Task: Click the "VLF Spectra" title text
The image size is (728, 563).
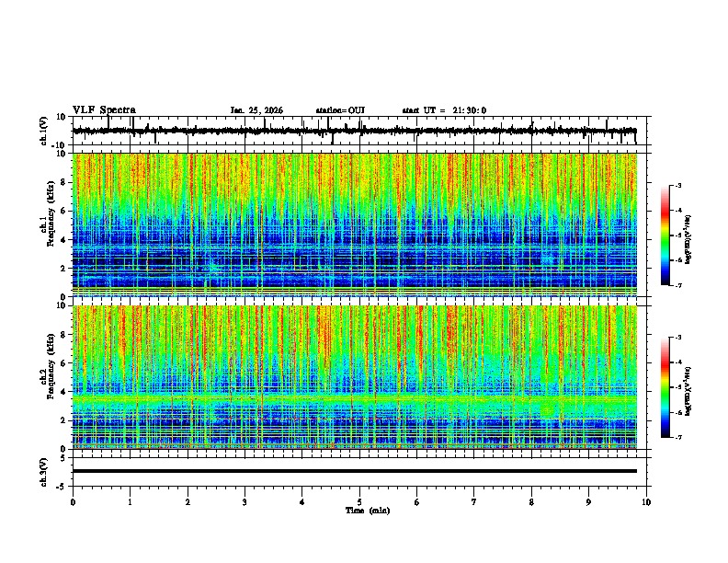Action: pyautogui.click(x=104, y=110)
